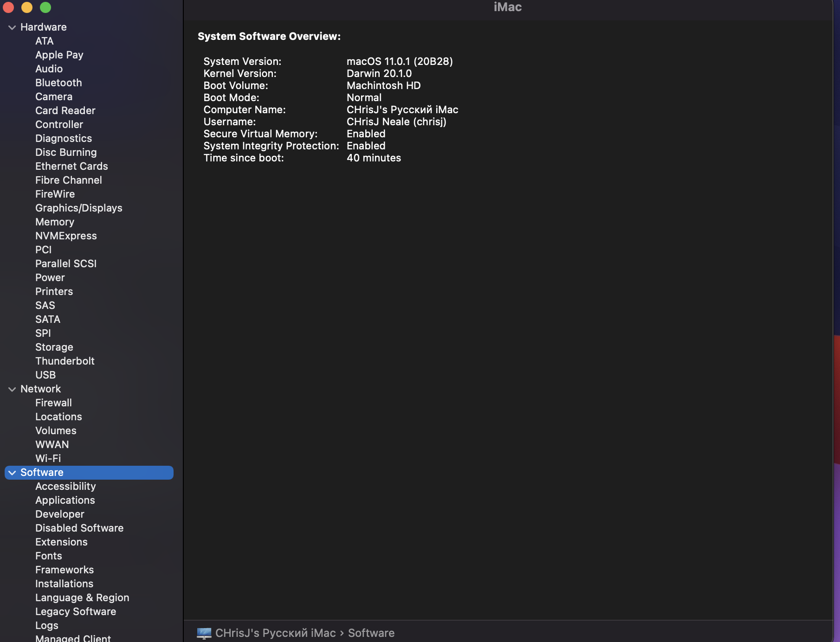Click the System Software Overview heading
This screenshot has height=642, width=840.
pos(269,37)
